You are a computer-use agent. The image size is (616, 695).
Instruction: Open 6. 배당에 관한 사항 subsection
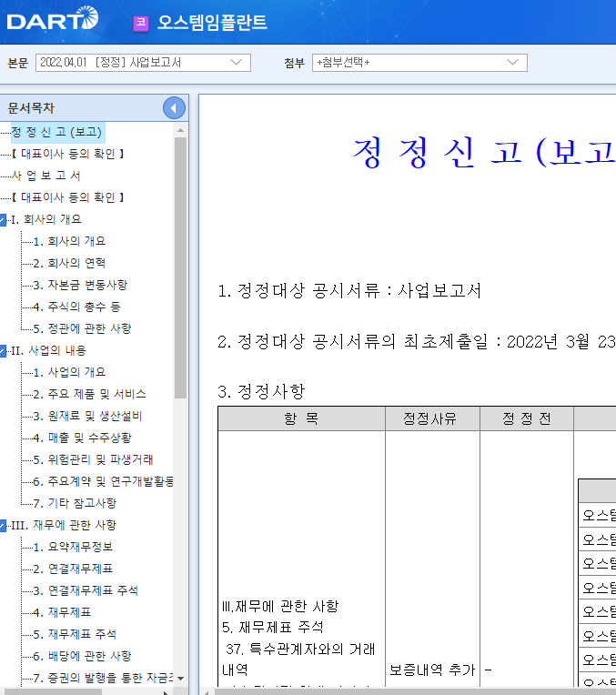point(82,656)
